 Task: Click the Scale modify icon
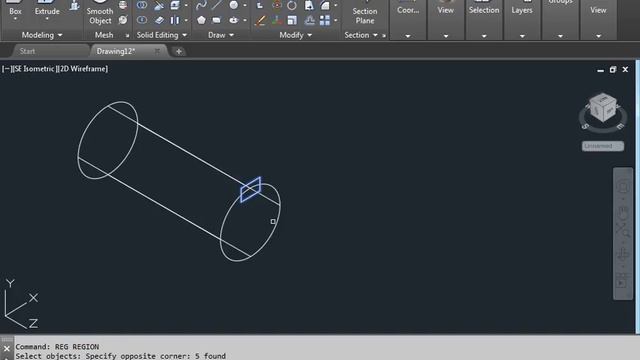[292, 20]
